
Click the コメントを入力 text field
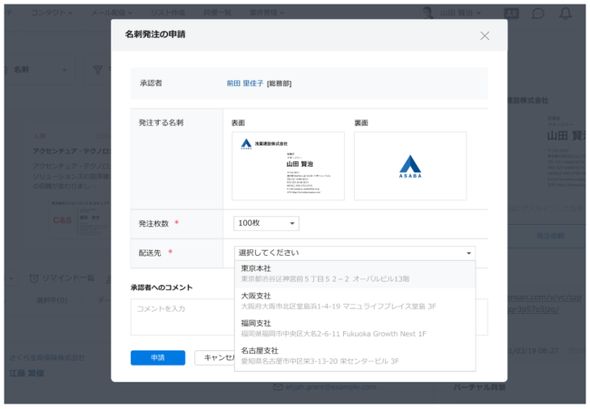(x=182, y=317)
